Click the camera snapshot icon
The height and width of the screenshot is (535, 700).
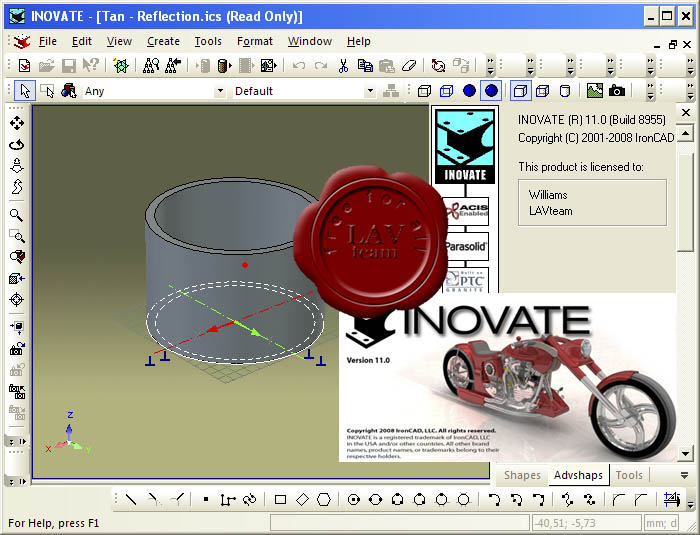pos(617,91)
